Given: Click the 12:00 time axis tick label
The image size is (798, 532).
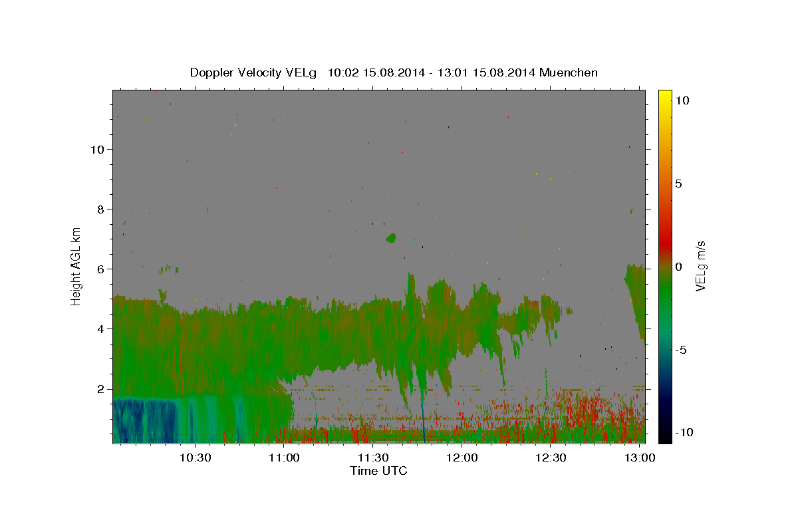Looking at the screenshot, I should [x=462, y=458].
